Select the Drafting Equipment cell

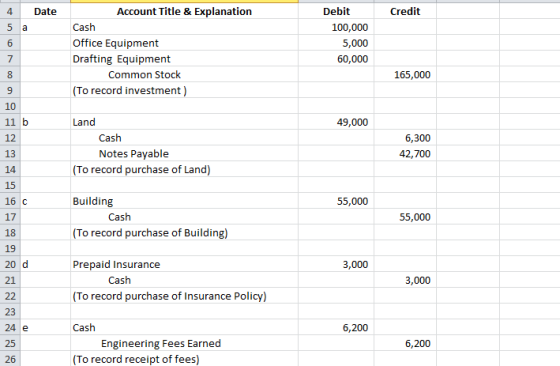(184, 59)
